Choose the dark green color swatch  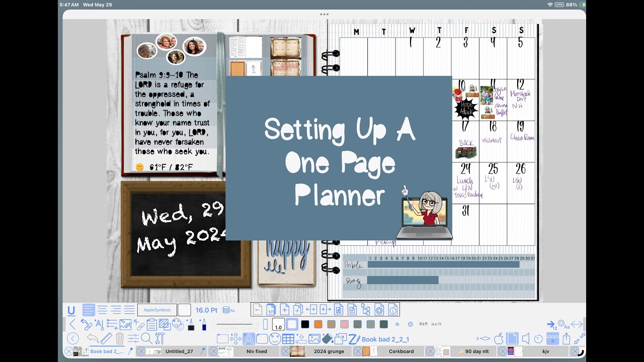click(384, 325)
